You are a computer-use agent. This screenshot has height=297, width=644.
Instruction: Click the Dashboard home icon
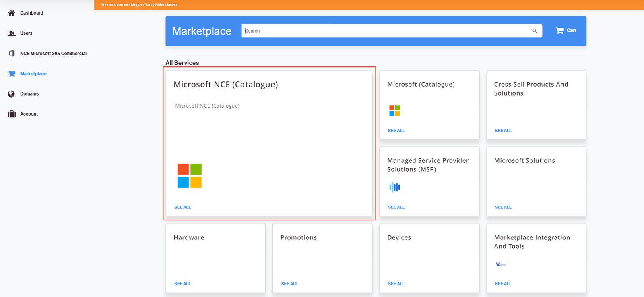(x=12, y=13)
